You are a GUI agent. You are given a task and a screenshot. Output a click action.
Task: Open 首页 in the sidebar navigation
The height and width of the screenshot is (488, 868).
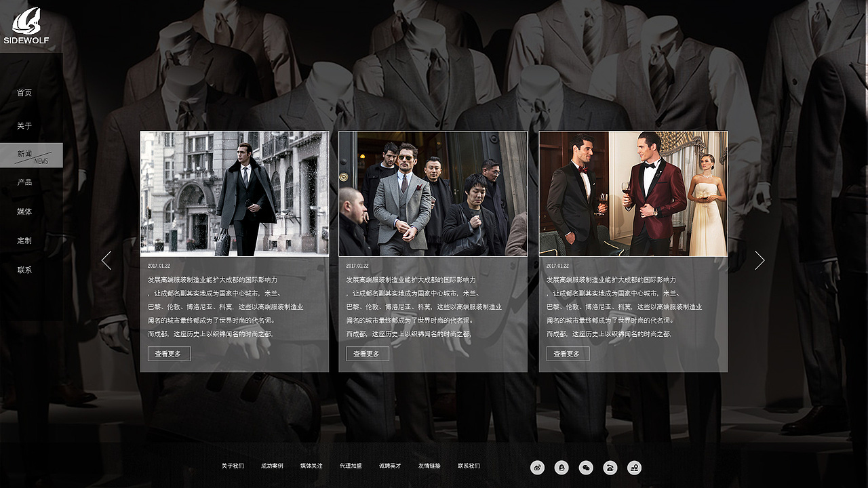tap(24, 93)
